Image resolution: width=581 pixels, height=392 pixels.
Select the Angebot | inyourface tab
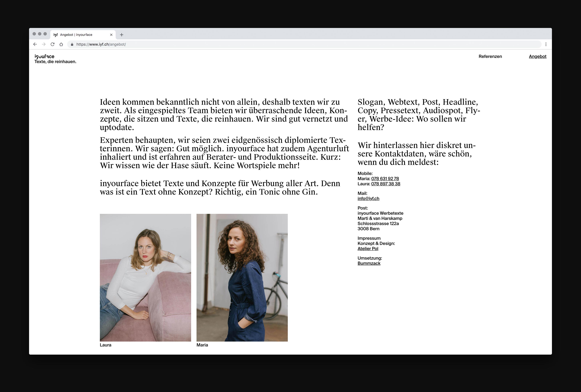[x=76, y=35]
